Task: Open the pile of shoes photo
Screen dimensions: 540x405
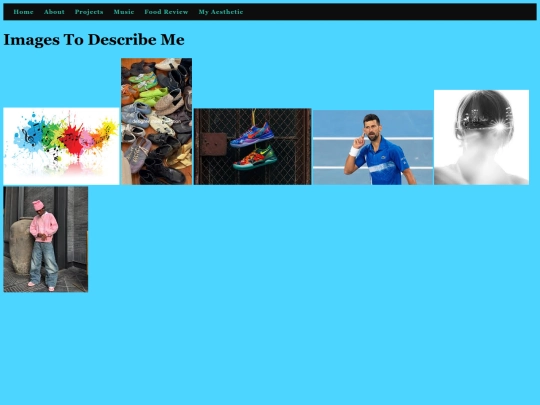Action: pos(157,121)
